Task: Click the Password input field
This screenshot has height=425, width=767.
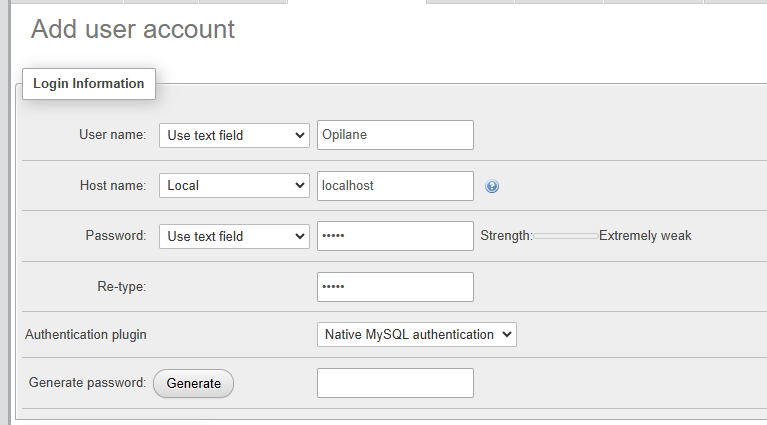Action: (x=395, y=236)
